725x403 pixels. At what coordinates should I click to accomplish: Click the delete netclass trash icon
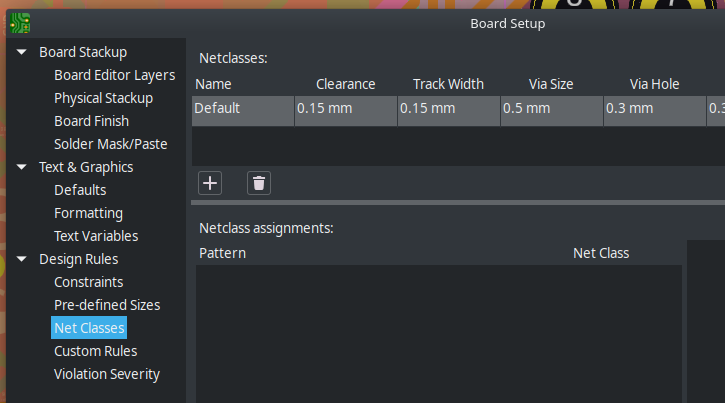click(x=259, y=183)
